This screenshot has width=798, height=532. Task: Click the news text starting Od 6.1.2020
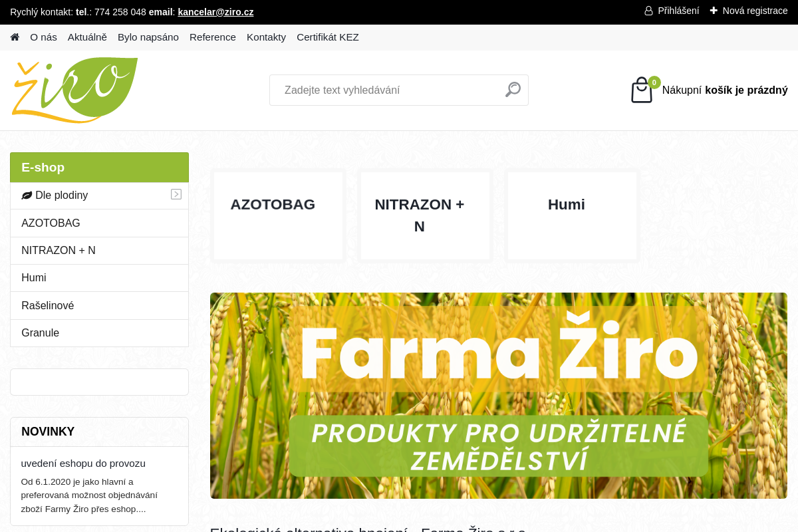pos(89,495)
